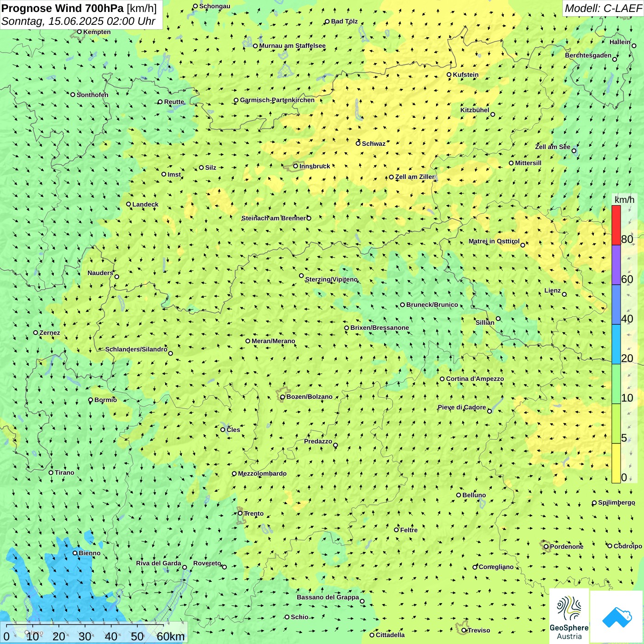Screen dimensions: 644x644
Task: Click the Sterzing/Vipiteno label
Action: point(331,279)
